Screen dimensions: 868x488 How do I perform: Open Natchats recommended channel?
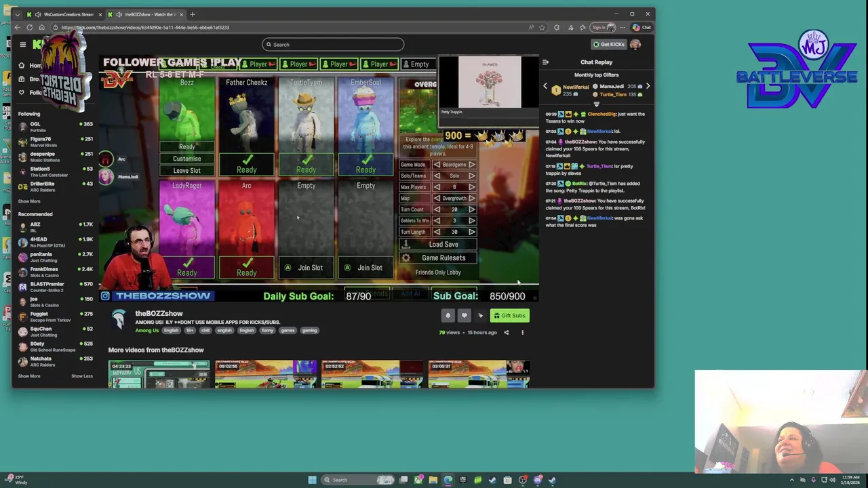coord(56,361)
